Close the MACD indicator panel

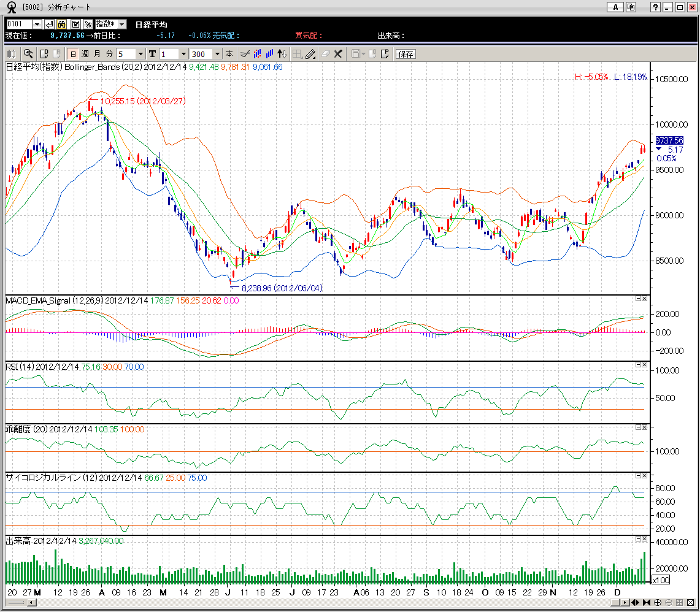pyautogui.click(x=644, y=298)
